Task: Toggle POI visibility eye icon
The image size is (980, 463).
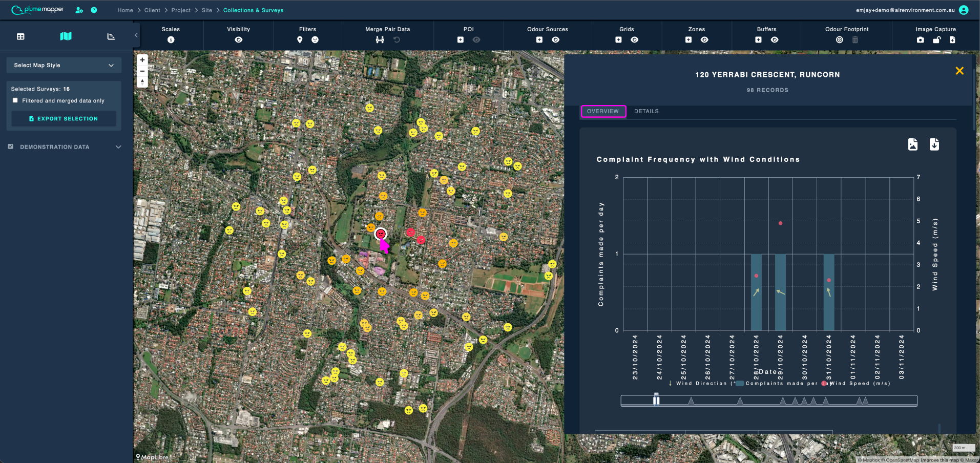Action: (x=476, y=39)
